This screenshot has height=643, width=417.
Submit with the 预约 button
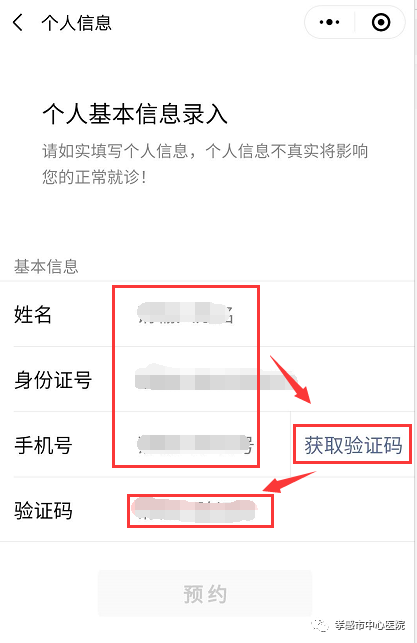[205, 593]
